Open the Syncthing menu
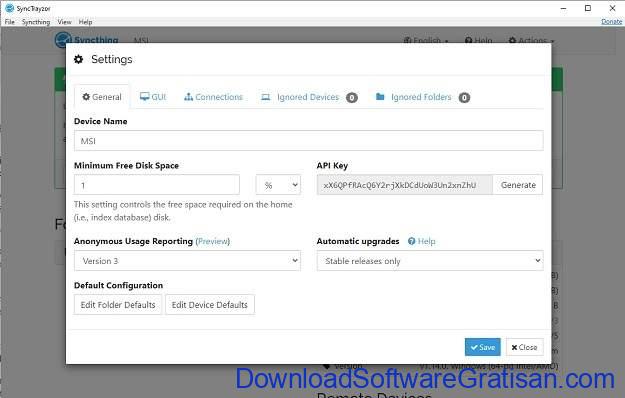This screenshot has height=398, width=625. click(36, 22)
